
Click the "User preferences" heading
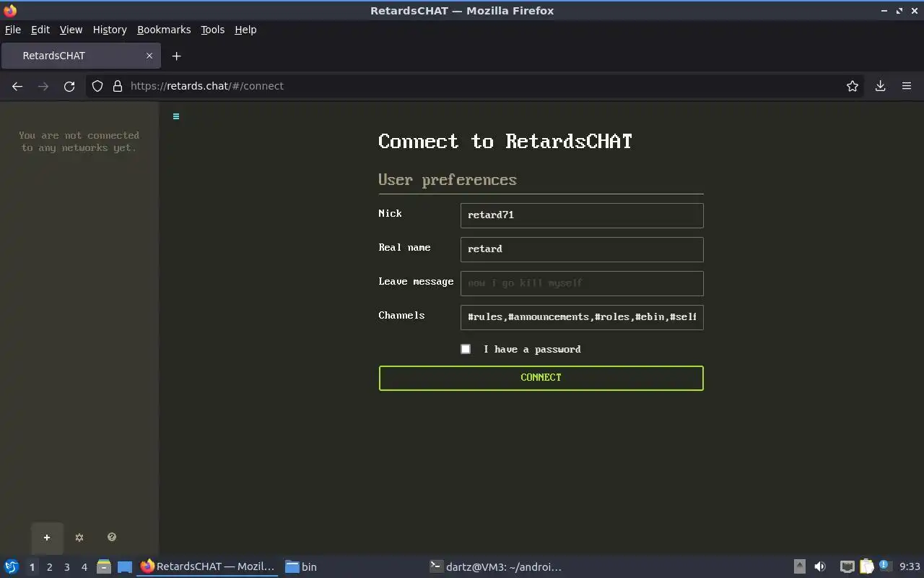pyautogui.click(x=448, y=180)
